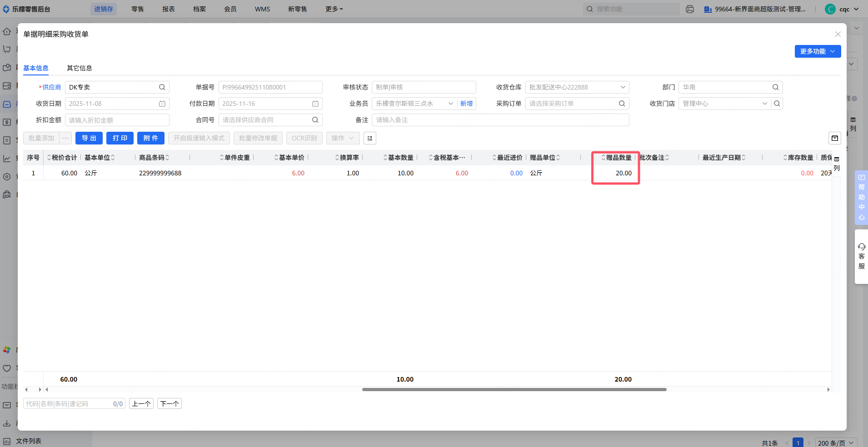
Task: Click the dollar sign sidebar icon
Action: click(x=7, y=122)
